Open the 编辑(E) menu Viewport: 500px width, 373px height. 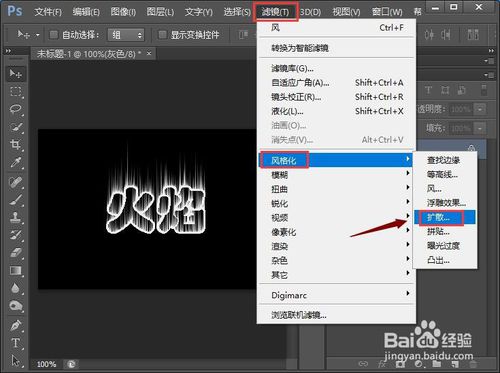click(x=86, y=12)
